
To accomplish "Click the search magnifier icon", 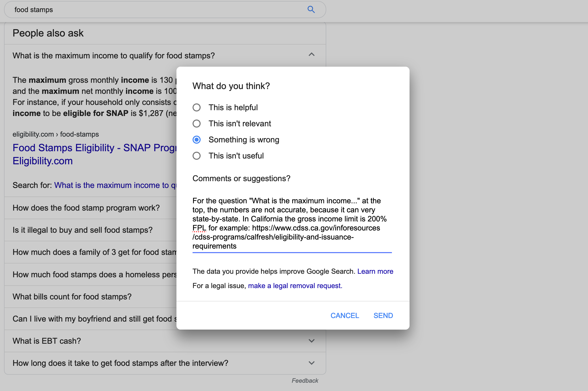I will point(311,10).
